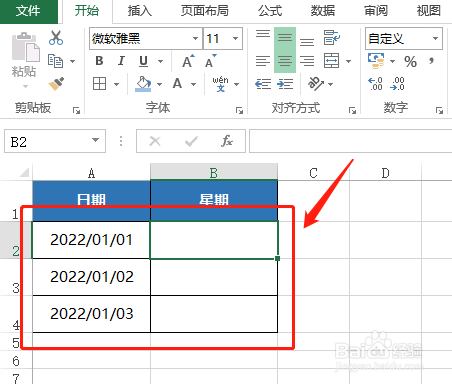Expand the merge cells dropdown arrow
The height and width of the screenshot is (384, 452).
tap(349, 61)
